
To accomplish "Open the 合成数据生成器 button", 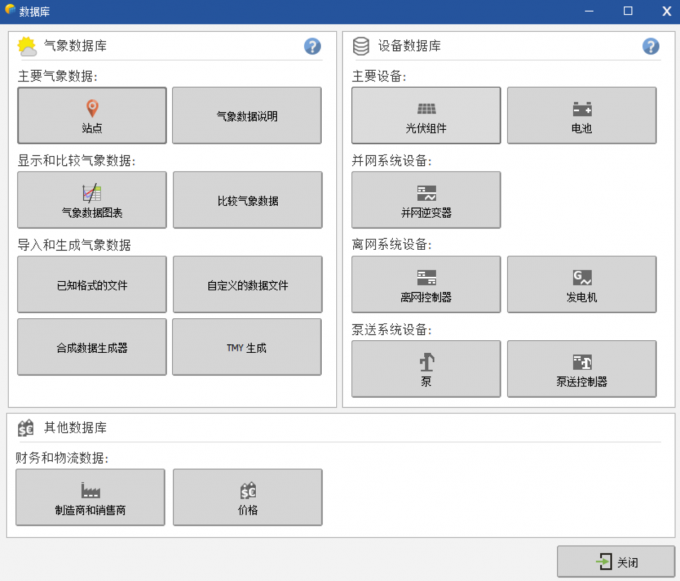I will 92,347.
